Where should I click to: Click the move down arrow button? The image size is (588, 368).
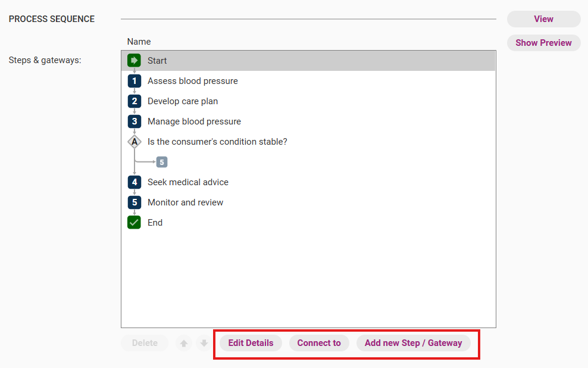point(204,343)
